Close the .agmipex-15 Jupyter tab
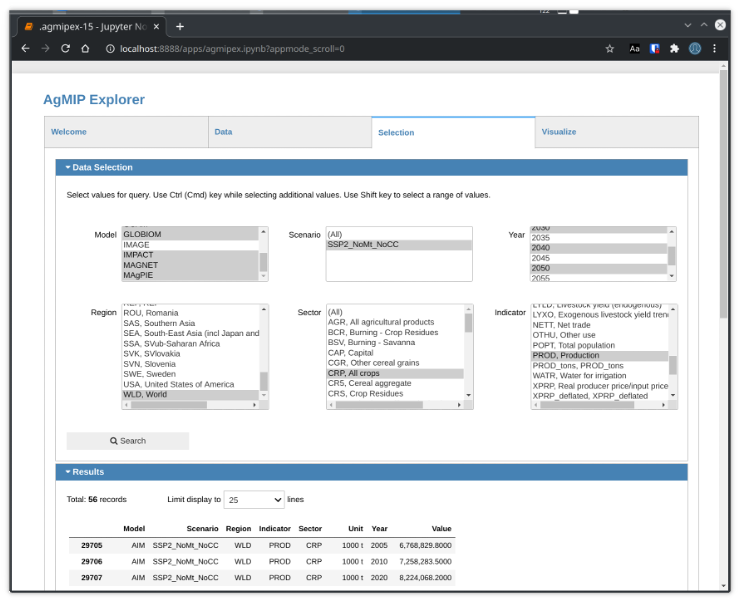This screenshot has height=602, width=739. 156,27
